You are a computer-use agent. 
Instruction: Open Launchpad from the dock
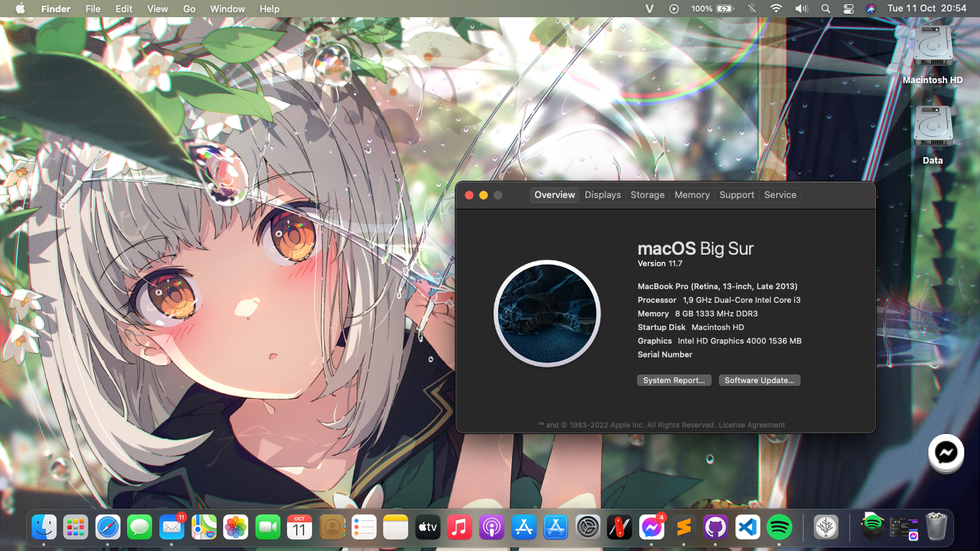[x=75, y=527]
